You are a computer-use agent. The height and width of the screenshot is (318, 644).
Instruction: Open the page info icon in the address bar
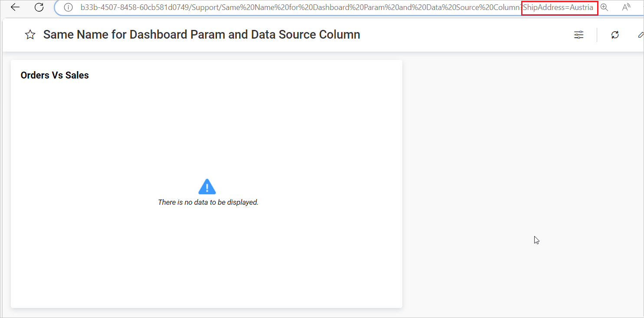[68, 7]
